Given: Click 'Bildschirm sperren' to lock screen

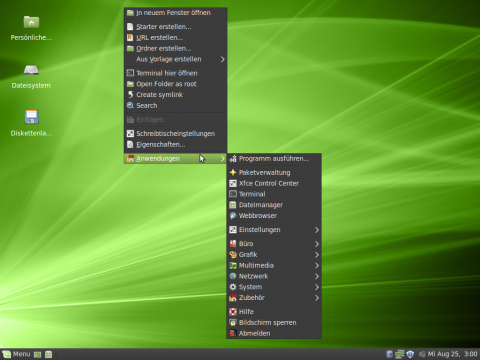Looking at the screenshot, I should (x=274, y=323).
